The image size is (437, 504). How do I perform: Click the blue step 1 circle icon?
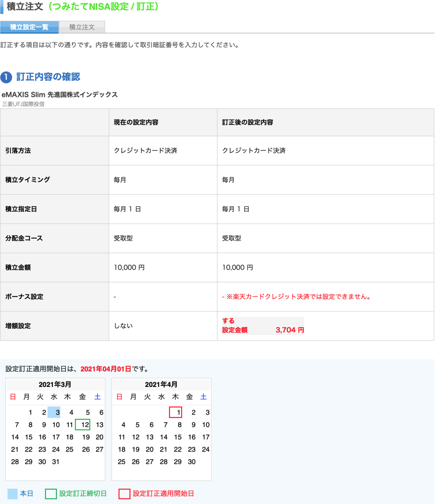point(5,76)
